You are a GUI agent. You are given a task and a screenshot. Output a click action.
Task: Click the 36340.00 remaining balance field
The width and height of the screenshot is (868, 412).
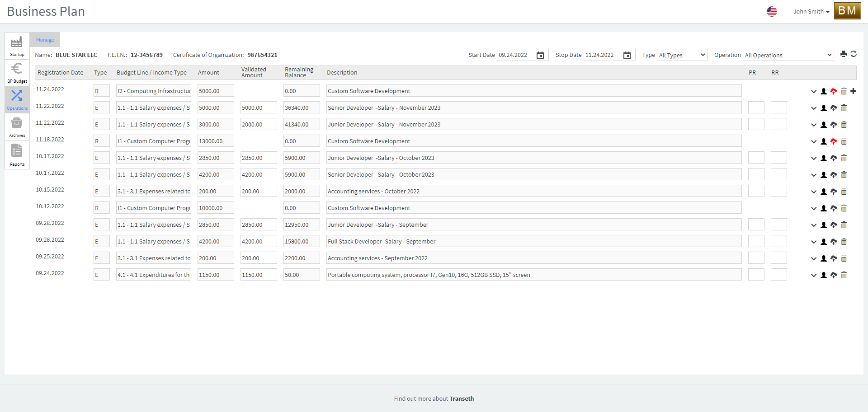coord(302,108)
